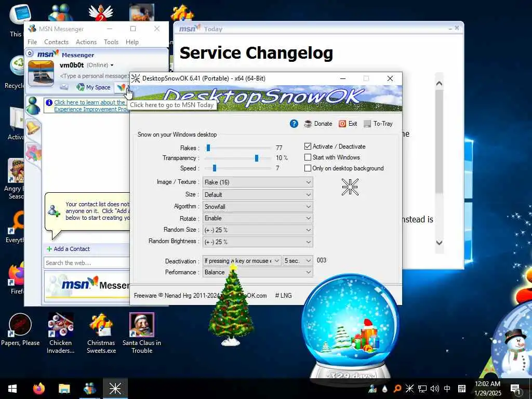Open Algorithm dropdown showing Snowfall
This screenshot has width=532, height=399.
tap(258, 207)
